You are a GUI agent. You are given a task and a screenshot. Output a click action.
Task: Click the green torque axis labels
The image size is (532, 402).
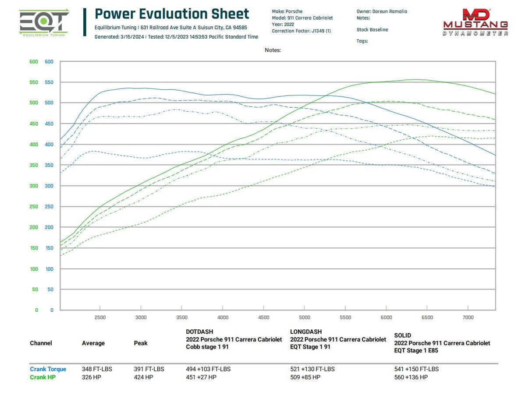point(34,186)
